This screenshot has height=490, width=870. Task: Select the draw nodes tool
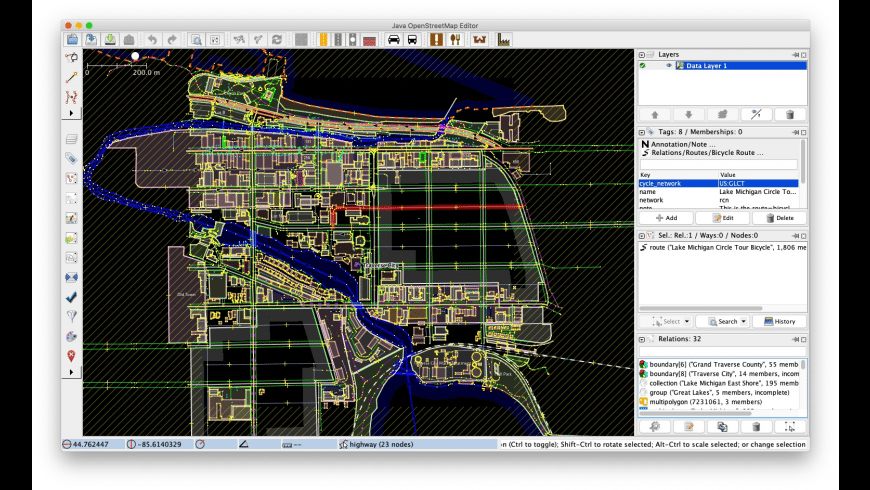point(72,77)
